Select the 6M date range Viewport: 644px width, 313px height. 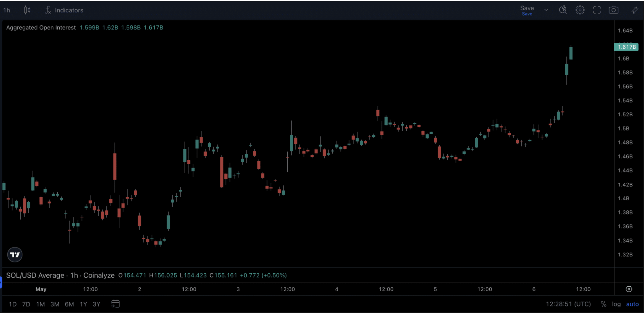[69, 304]
